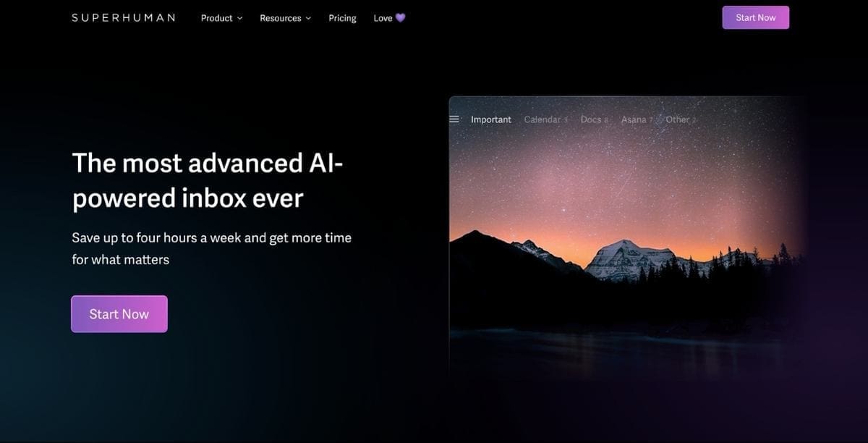Viewport: 868px width, 443px height.
Task: Switch to the Asana inbox tab
Action: pos(634,119)
